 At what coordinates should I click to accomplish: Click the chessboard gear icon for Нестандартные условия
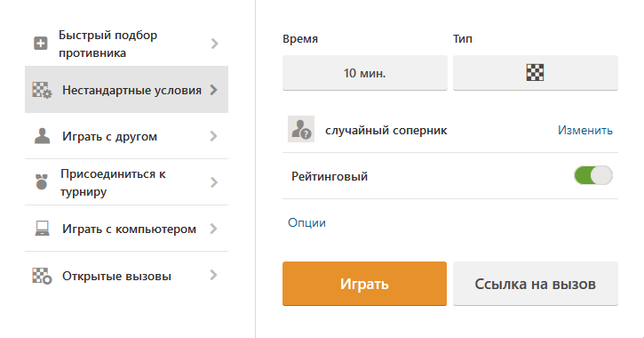tap(42, 90)
